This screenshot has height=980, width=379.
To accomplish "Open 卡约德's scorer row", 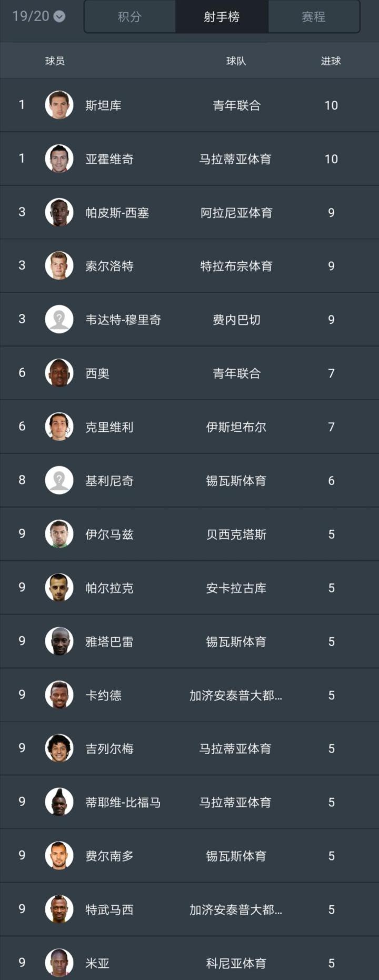I will [189, 695].
